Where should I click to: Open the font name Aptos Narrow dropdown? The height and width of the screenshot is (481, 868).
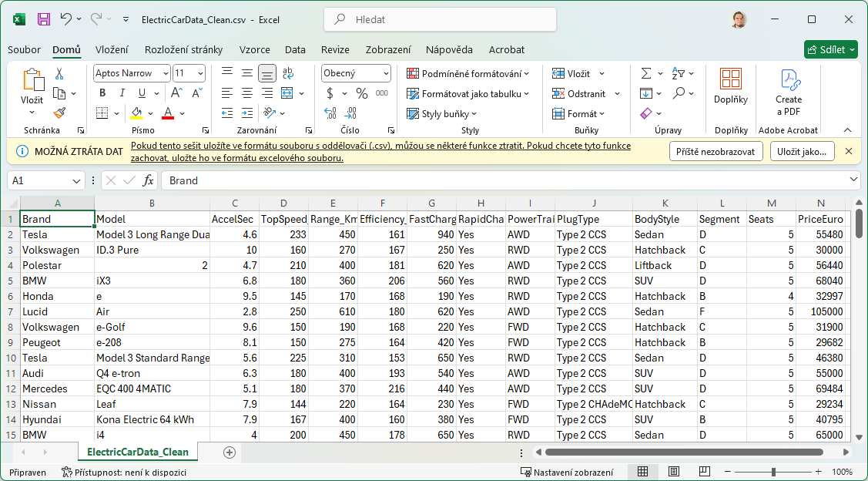166,73
